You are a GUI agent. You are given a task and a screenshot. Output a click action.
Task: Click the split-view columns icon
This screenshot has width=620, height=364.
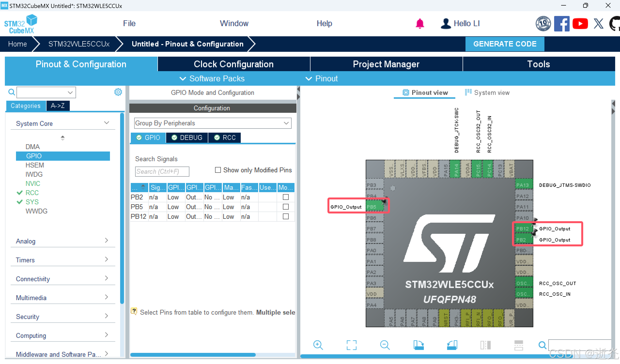(x=485, y=345)
